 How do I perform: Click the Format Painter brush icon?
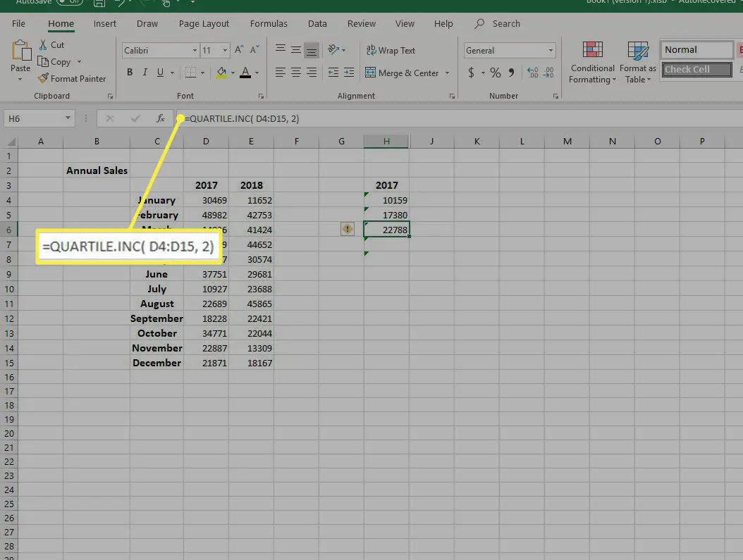pos(43,79)
